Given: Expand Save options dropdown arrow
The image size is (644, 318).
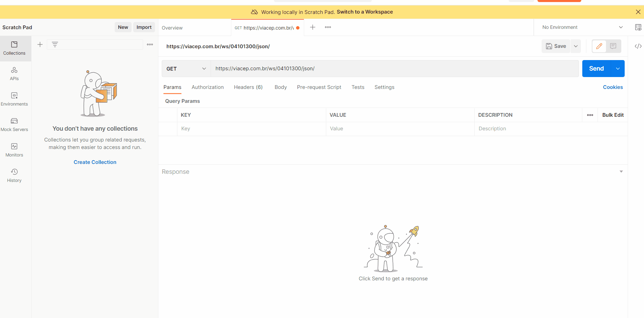Looking at the screenshot, I should pos(576,46).
